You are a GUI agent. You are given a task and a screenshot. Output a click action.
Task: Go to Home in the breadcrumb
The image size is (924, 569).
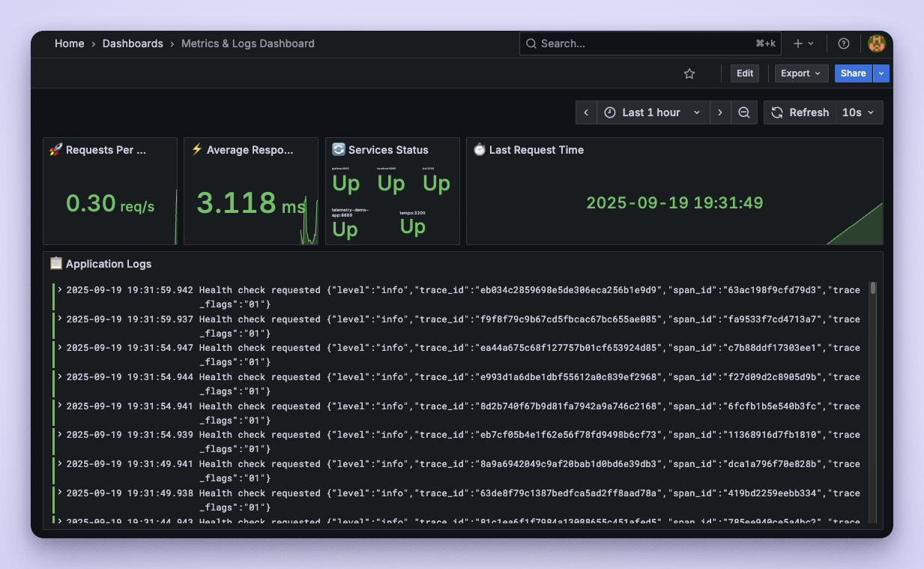[x=69, y=43]
